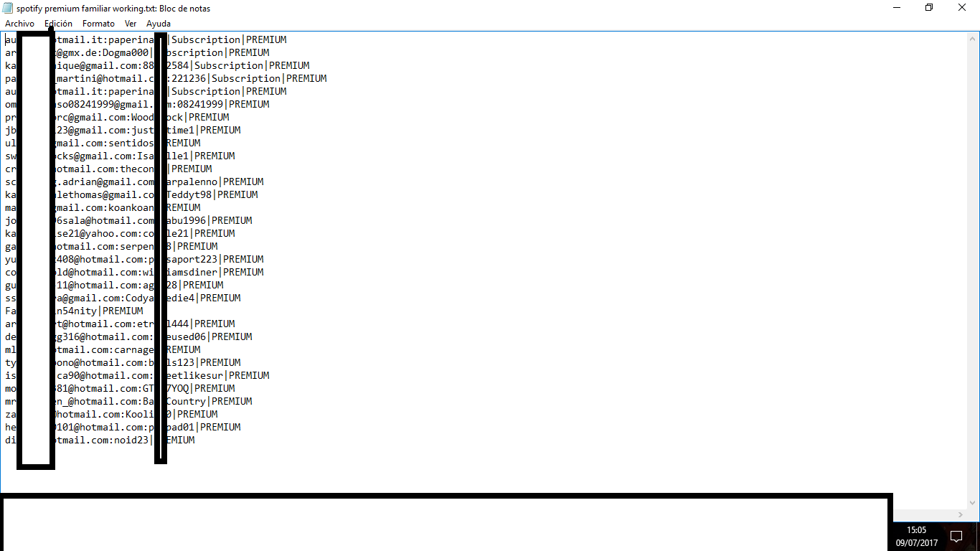Screen dimensions: 980x551
Task: Open the Ver menu
Action: [131, 24]
